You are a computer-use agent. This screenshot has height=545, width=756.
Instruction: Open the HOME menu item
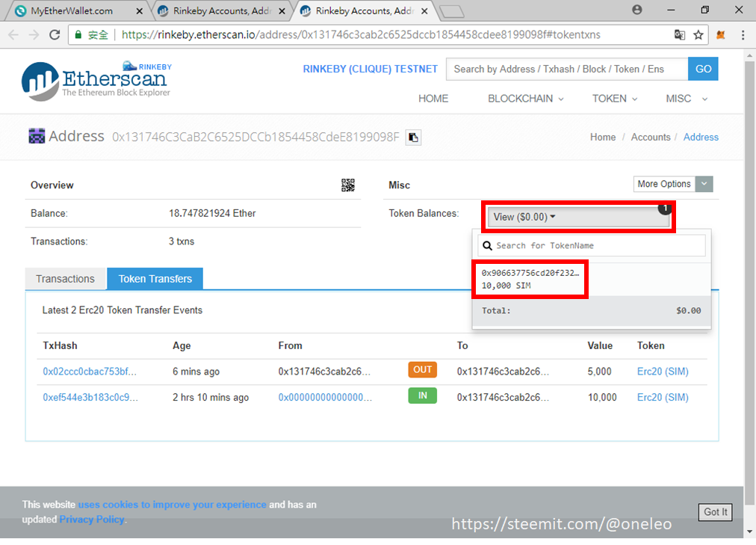point(433,99)
